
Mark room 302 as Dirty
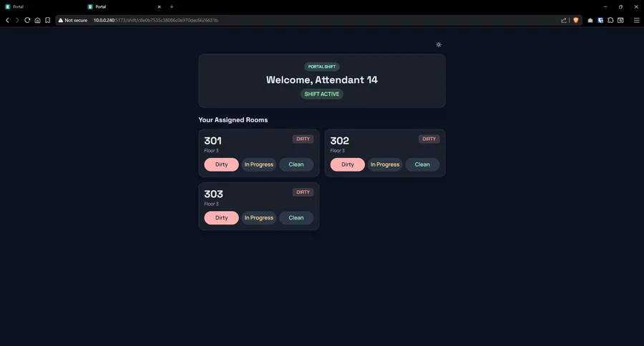pos(348,164)
